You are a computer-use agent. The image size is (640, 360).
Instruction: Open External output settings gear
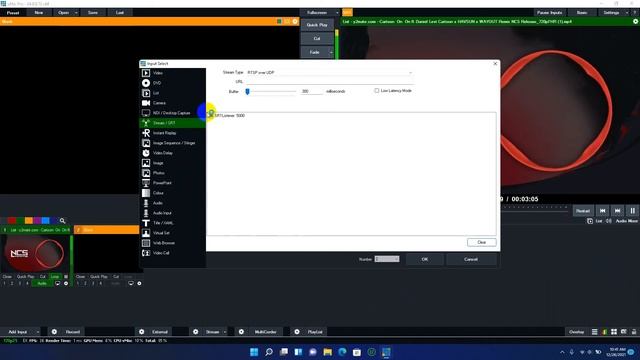142,332
